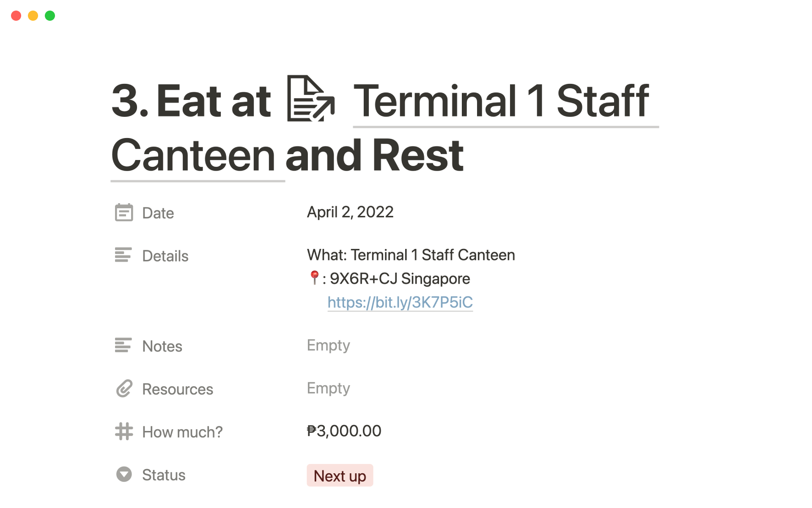Click the page link icon in title
This screenshot has height=508, width=812.
(x=311, y=99)
